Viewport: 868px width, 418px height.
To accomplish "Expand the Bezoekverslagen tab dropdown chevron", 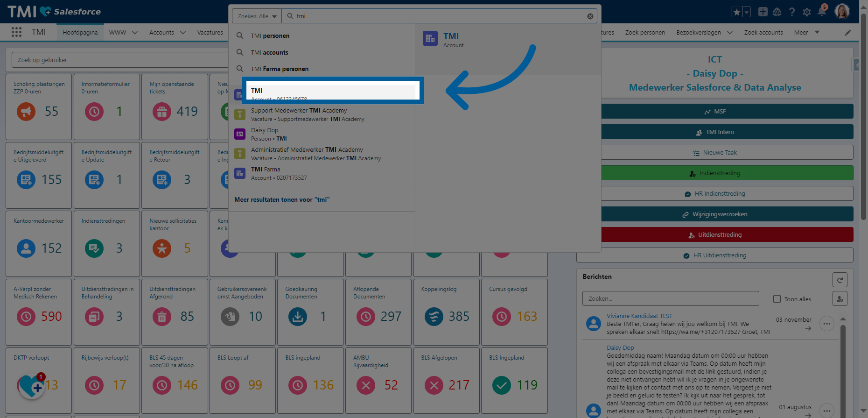I will 730,32.
